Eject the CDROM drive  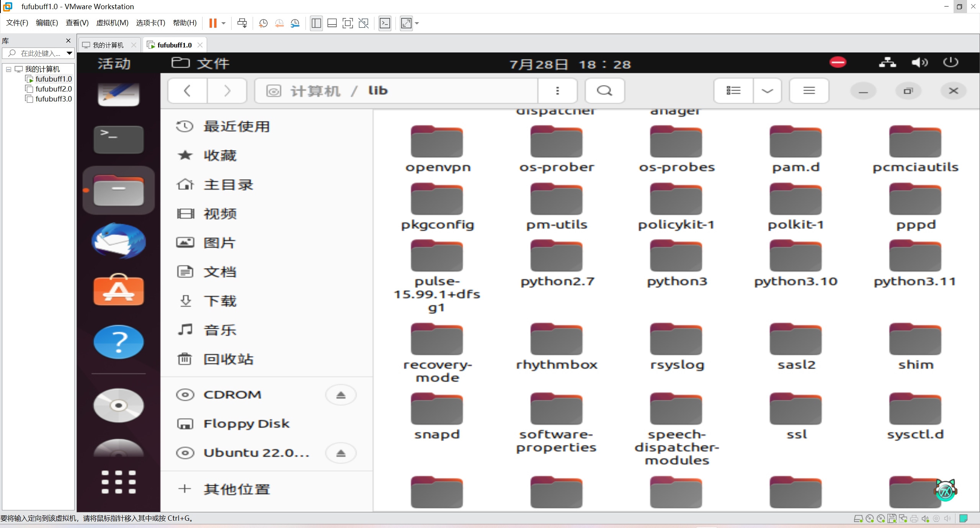(341, 395)
